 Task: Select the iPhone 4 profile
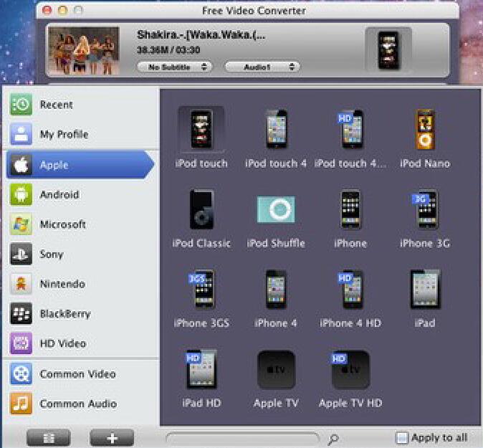point(276,297)
